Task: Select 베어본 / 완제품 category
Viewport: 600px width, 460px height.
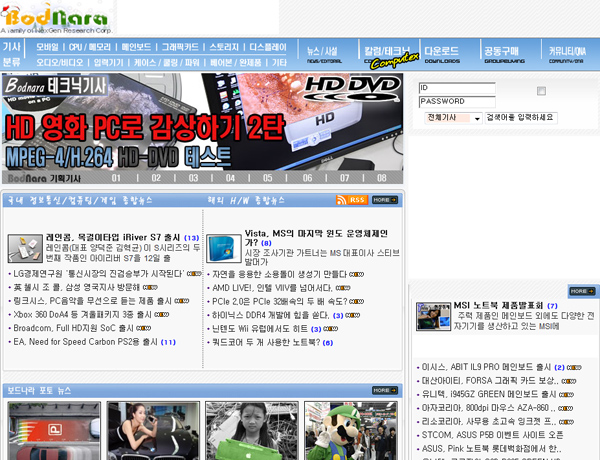Action: (x=236, y=62)
